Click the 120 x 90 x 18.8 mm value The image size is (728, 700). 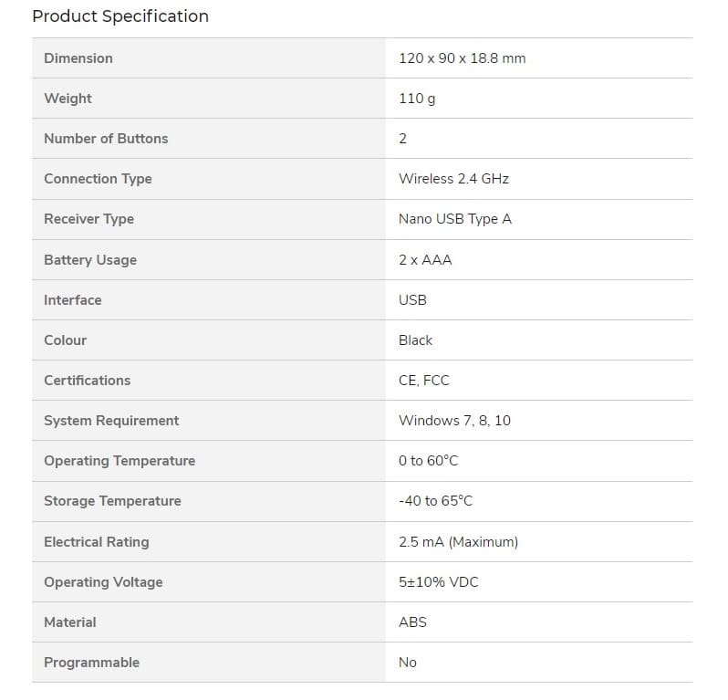462,58
